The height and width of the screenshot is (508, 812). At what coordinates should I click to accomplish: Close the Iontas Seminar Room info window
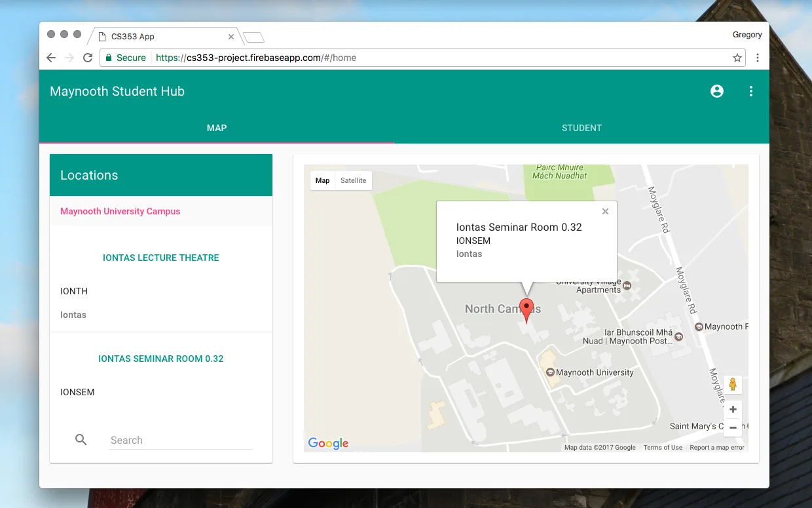tap(605, 211)
